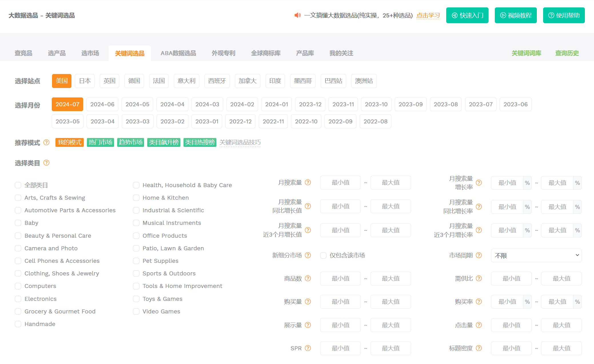Click the speaker announcement icon
Image resolution: width=594 pixels, height=364 pixels.
pos(298,15)
